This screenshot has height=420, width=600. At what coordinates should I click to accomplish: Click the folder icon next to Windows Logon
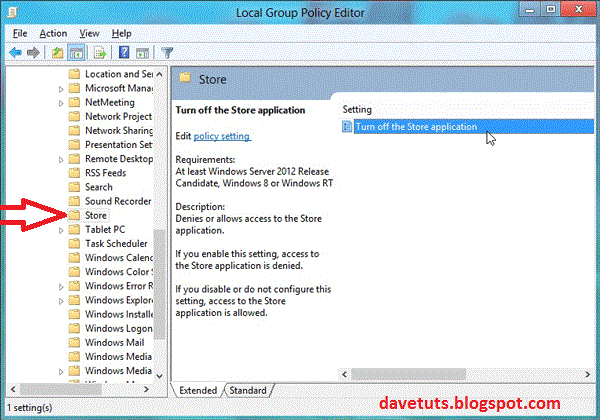point(74,328)
